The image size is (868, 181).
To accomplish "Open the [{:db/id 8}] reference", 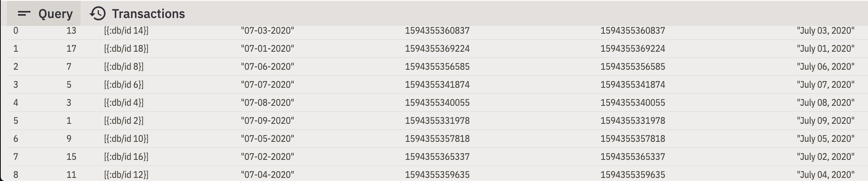I will (x=124, y=67).
